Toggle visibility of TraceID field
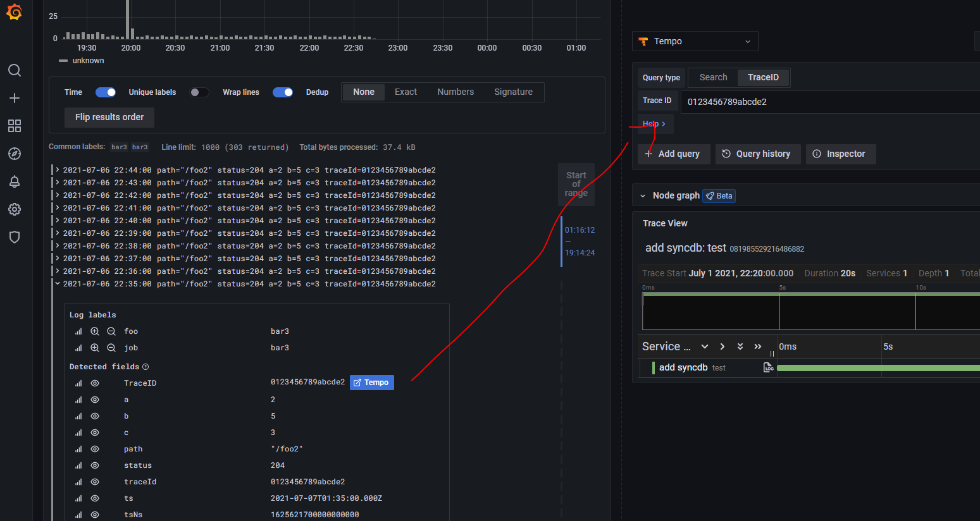This screenshot has height=521, width=980. [x=95, y=383]
